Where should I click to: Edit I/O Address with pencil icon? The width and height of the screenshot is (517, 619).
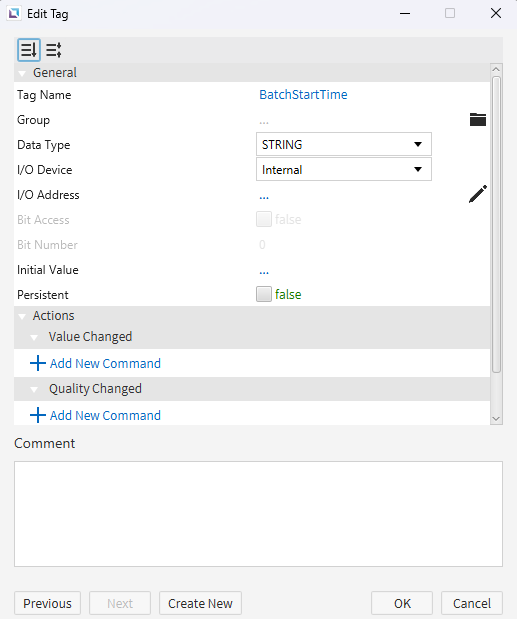[478, 194]
